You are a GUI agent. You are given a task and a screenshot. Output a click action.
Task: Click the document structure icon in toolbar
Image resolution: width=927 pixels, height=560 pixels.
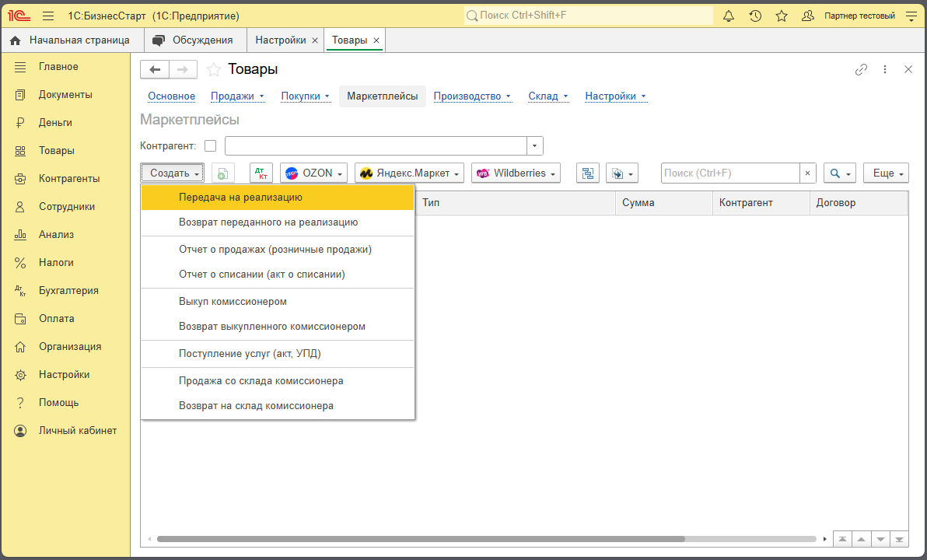click(588, 173)
